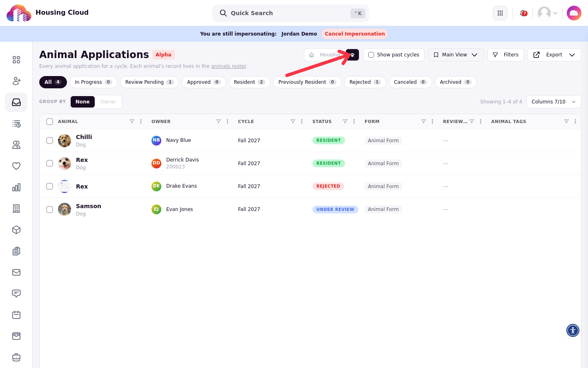Open the accessibility widget button
The height and width of the screenshot is (368, 588).
[573, 330]
